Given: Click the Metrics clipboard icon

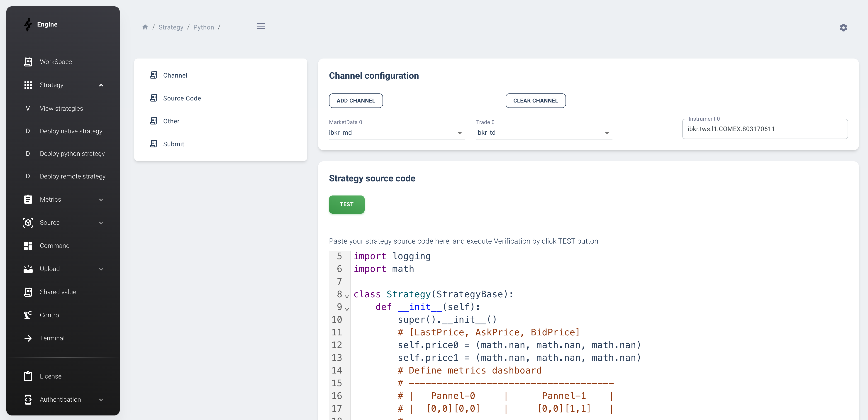Looking at the screenshot, I should coord(28,199).
